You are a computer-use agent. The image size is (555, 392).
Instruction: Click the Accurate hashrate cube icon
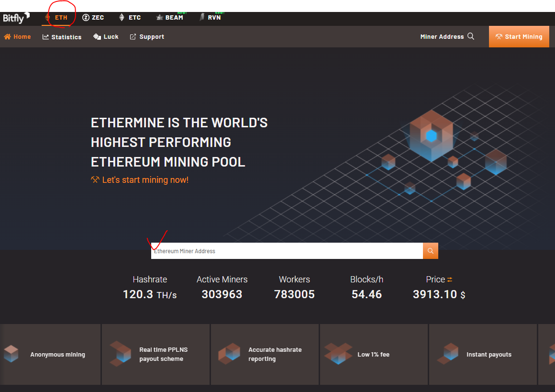coord(229,354)
